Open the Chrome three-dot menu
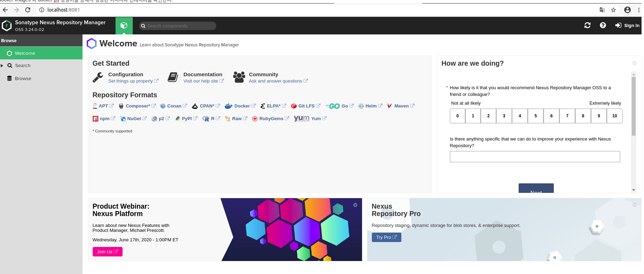This screenshot has height=274, width=644. tap(639, 10)
